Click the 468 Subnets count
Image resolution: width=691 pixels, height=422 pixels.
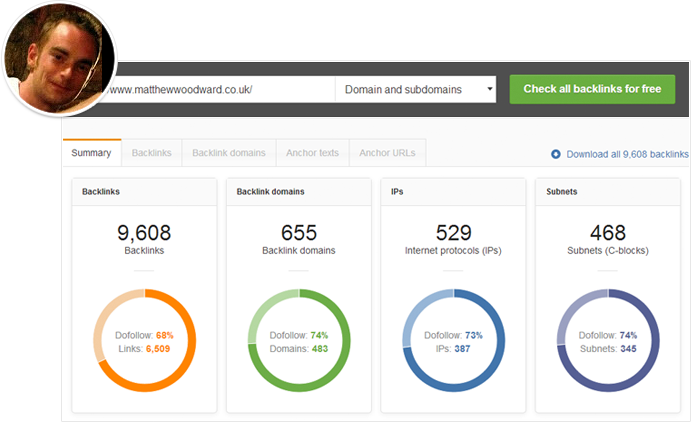click(608, 232)
